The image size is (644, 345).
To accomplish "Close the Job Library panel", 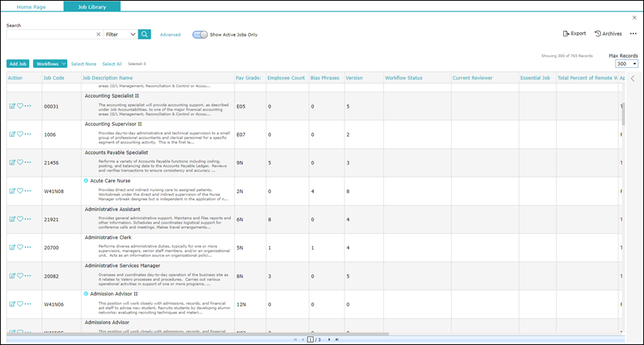I will pyautogui.click(x=635, y=18).
